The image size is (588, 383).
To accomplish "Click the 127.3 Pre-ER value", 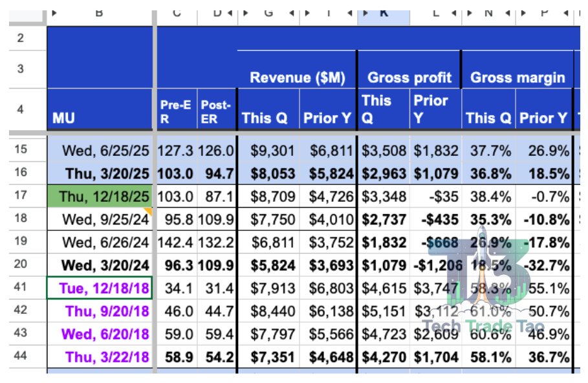I will [x=177, y=151].
